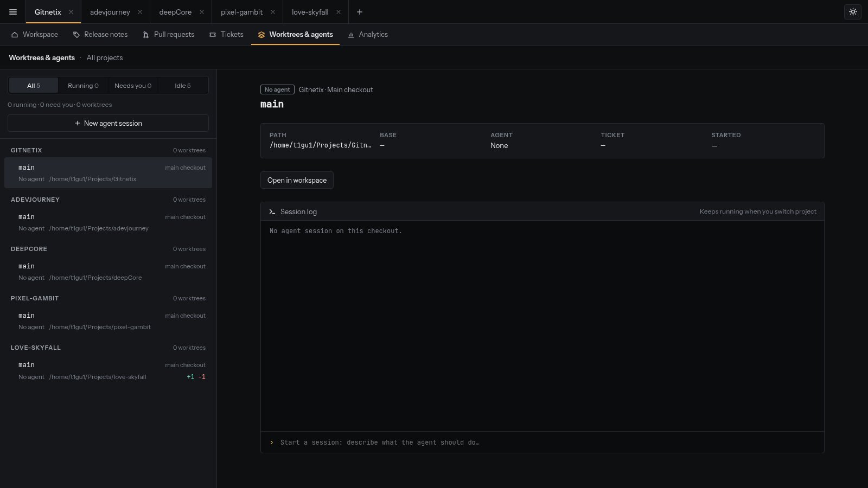The width and height of the screenshot is (868, 488).
Task: Open the hamburger menu
Action: (13, 12)
